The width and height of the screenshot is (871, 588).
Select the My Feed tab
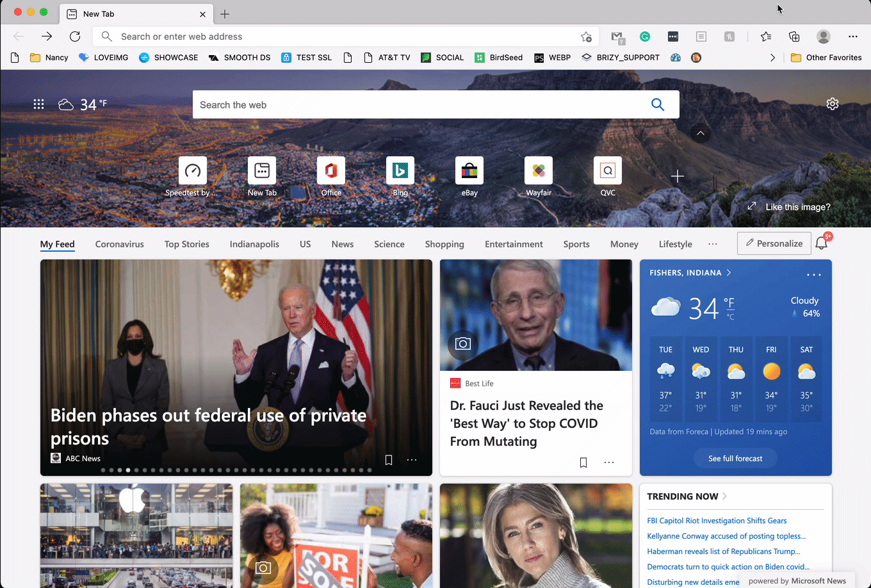tap(58, 244)
